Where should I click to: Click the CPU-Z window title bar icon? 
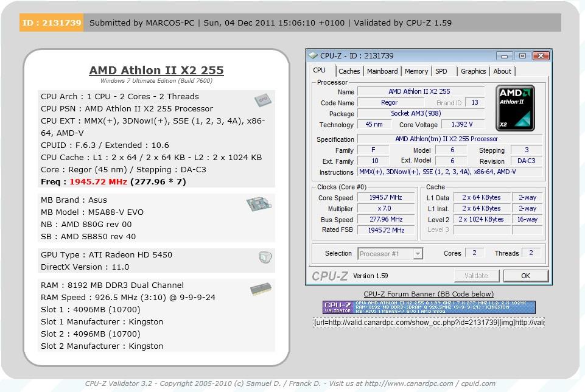pos(313,55)
